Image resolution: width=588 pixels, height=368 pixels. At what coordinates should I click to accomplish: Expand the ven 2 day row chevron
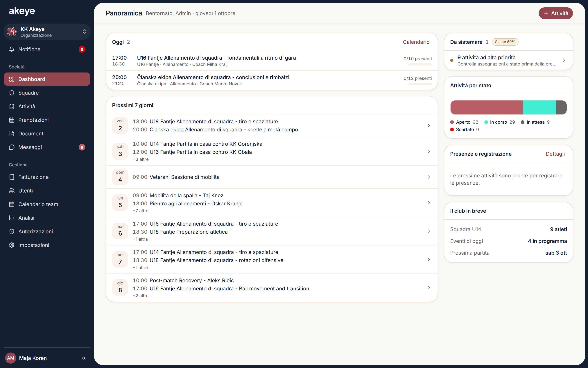[429, 125]
